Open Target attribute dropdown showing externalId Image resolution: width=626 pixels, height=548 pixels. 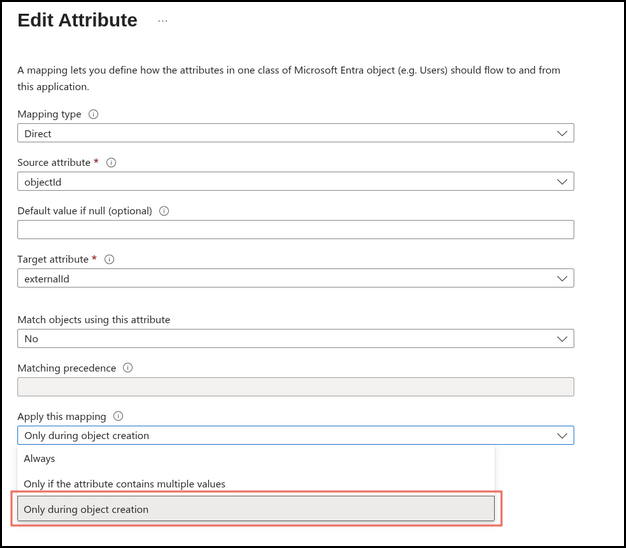[295, 278]
